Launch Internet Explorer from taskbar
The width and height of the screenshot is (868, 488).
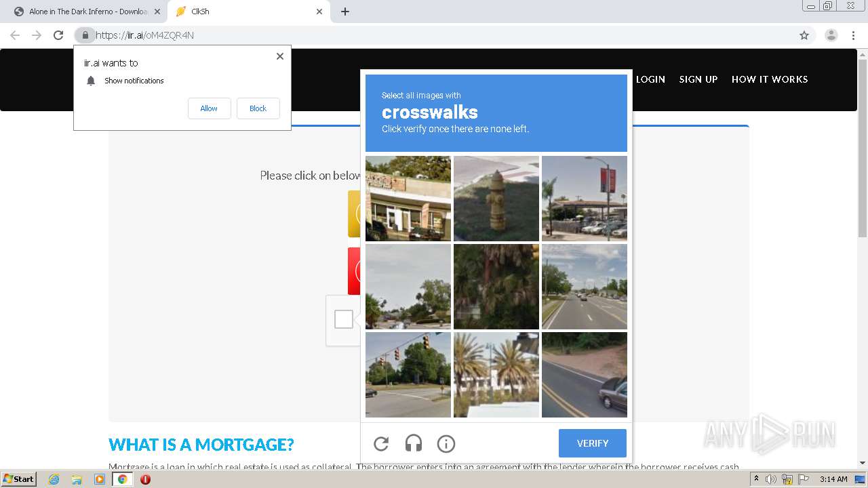coord(54,479)
